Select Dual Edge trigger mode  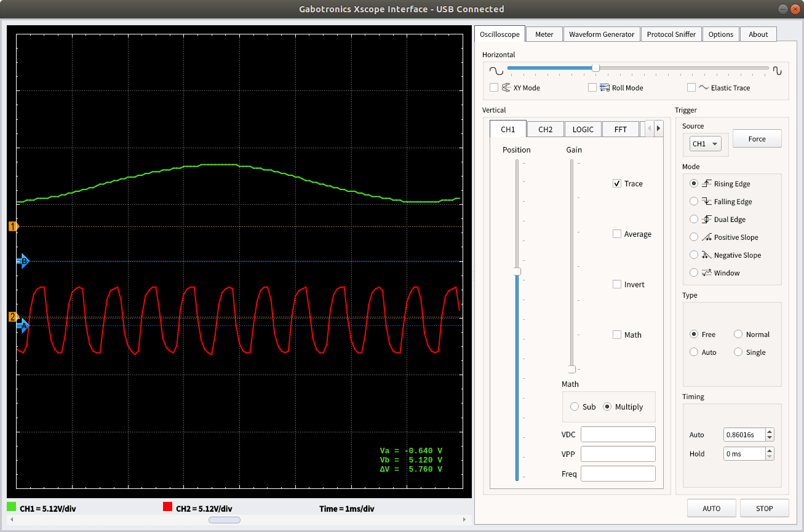[x=694, y=219]
